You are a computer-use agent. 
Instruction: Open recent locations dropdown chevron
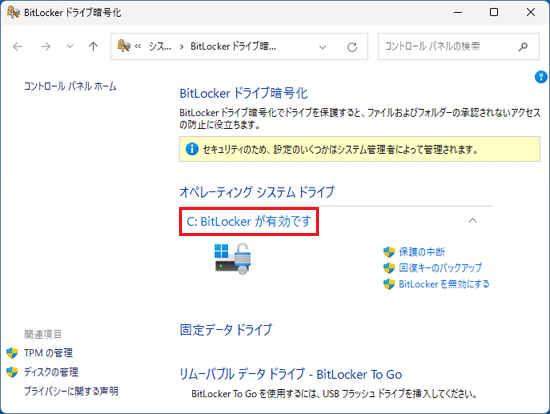[70, 46]
